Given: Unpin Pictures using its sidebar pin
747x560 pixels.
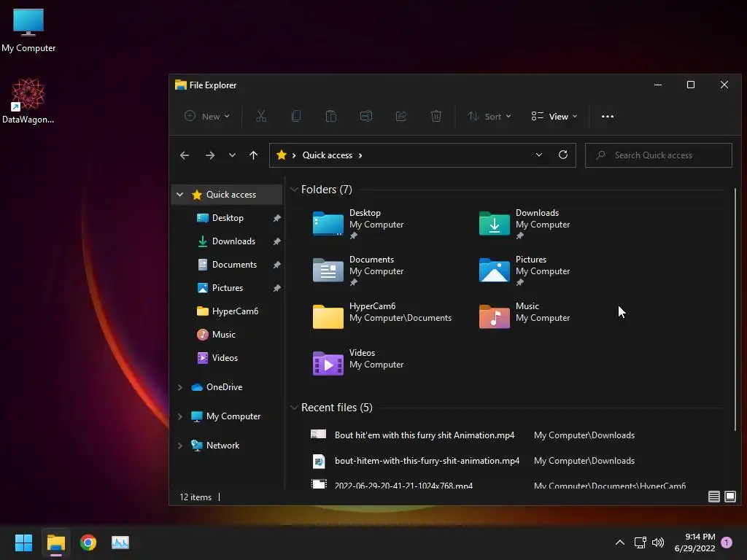Looking at the screenshot, I should pos(276,288).
